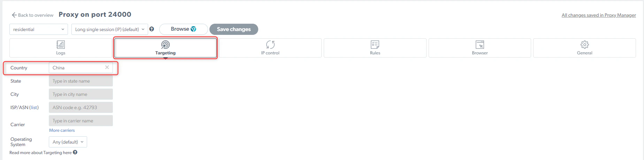Screen dimensions: 644x160
Task: Open the ISP/ASN list link
Action: click(34, 107)
